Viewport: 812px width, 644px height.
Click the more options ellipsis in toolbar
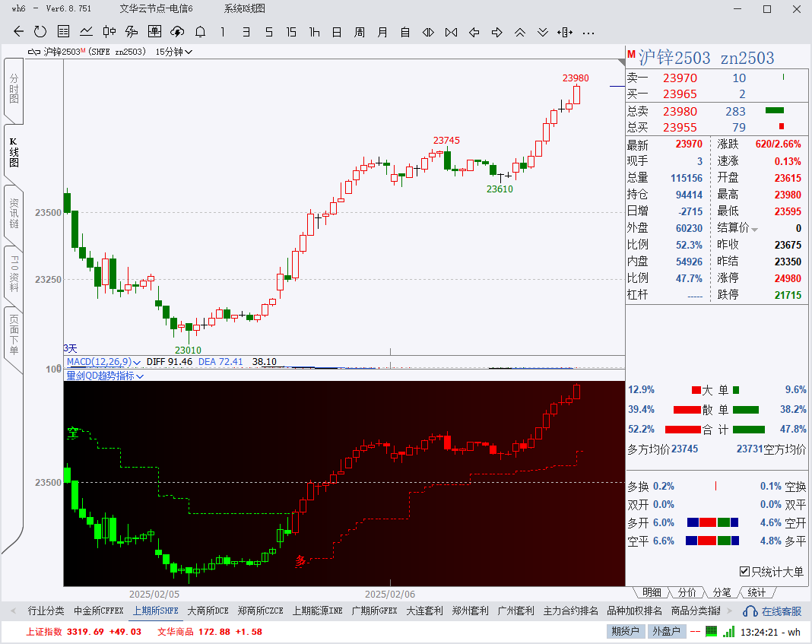[588, 32]
